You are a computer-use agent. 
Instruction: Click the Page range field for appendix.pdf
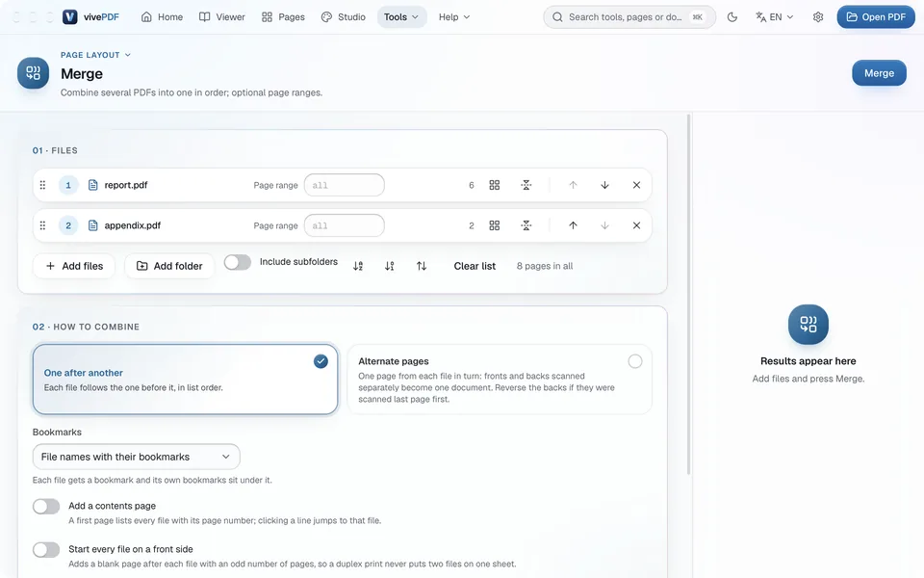point(345,225)
